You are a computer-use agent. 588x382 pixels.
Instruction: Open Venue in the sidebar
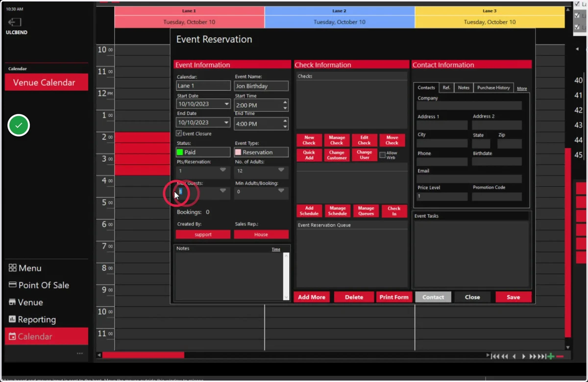(x=25, y=303)
